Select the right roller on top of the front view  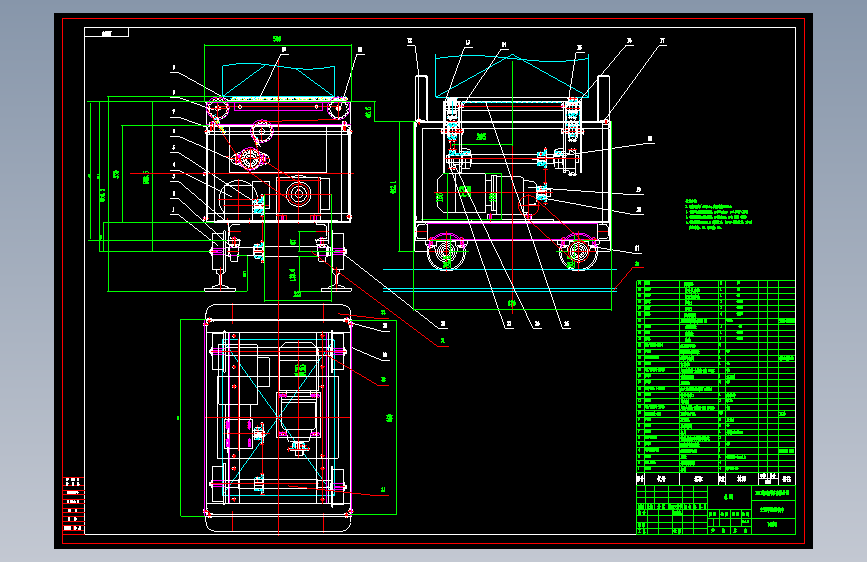coord(337,108)
